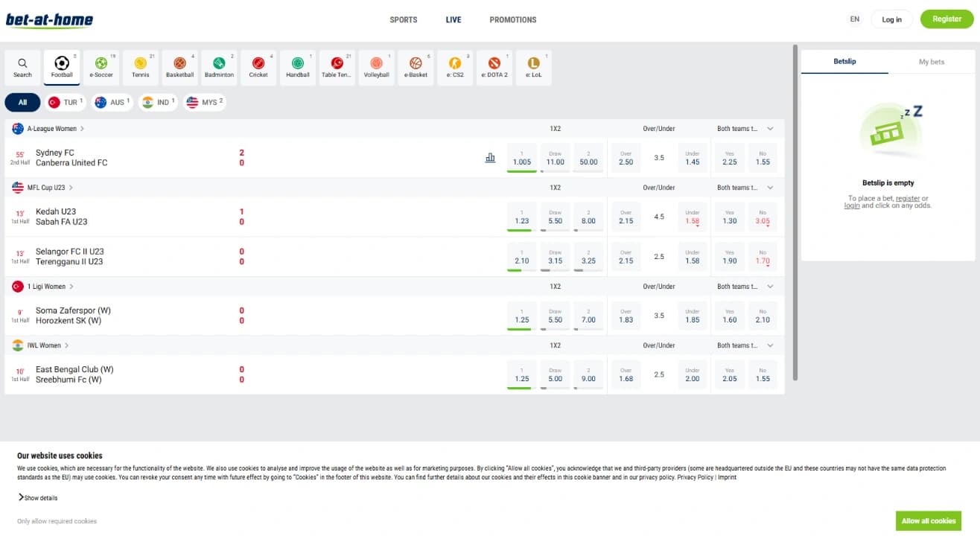980x542 pixels.
Task: Open the Volleyball sport icon
Action: [x=376, y=66]
